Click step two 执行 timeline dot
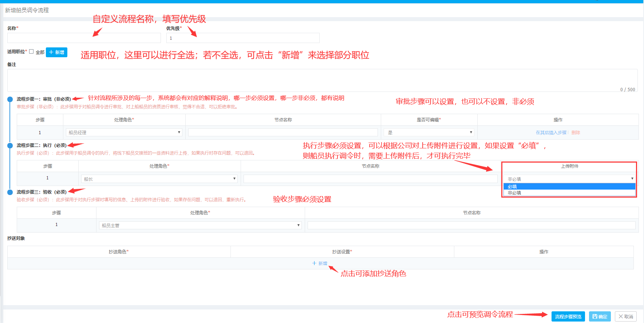This screenshot has height=323, width=644. point(10,145)
